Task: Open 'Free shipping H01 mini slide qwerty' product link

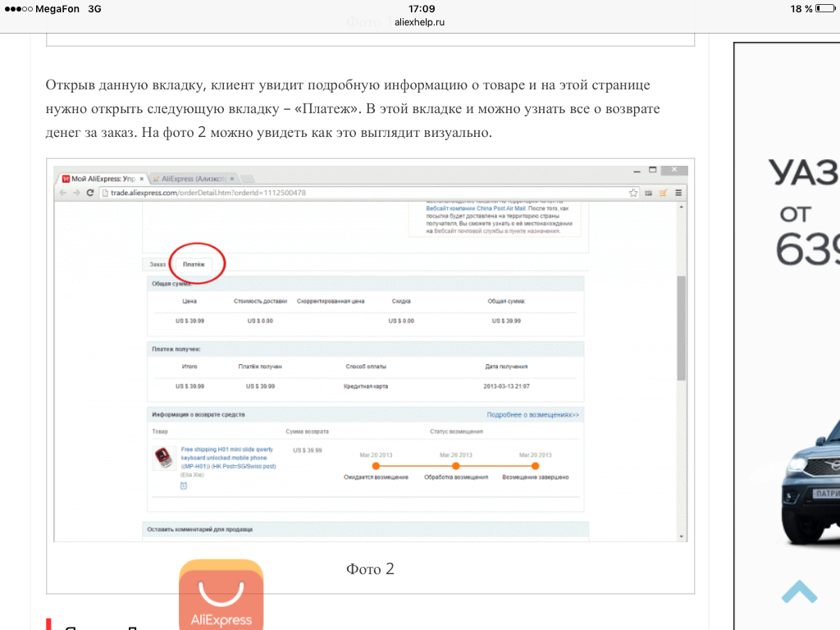Action: pos(228,458)
